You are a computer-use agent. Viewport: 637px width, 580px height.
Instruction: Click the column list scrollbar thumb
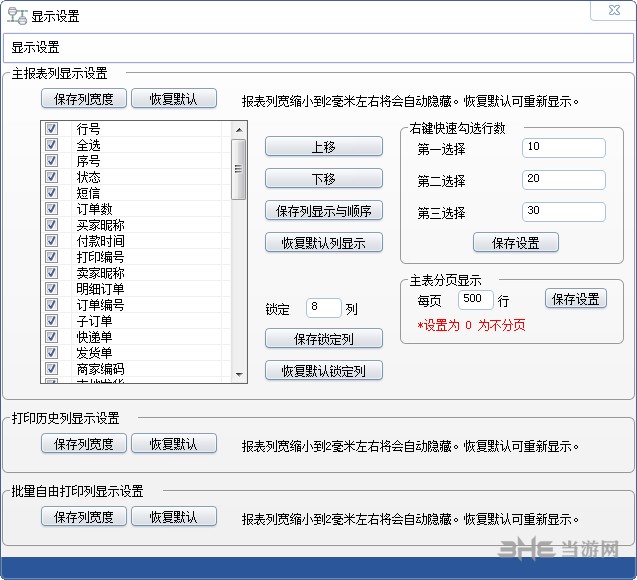tap(238, 169)
